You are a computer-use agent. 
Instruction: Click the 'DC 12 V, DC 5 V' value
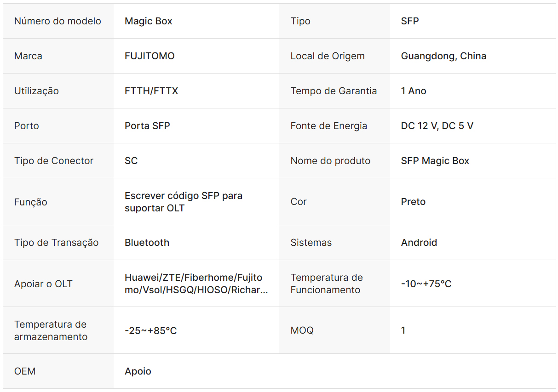[x=437, y=126]
